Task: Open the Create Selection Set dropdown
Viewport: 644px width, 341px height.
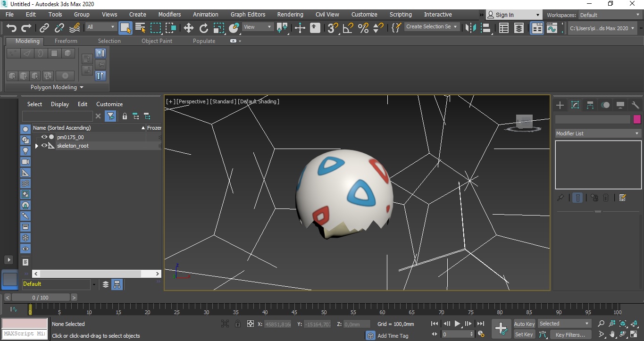Action: (432, 27)
